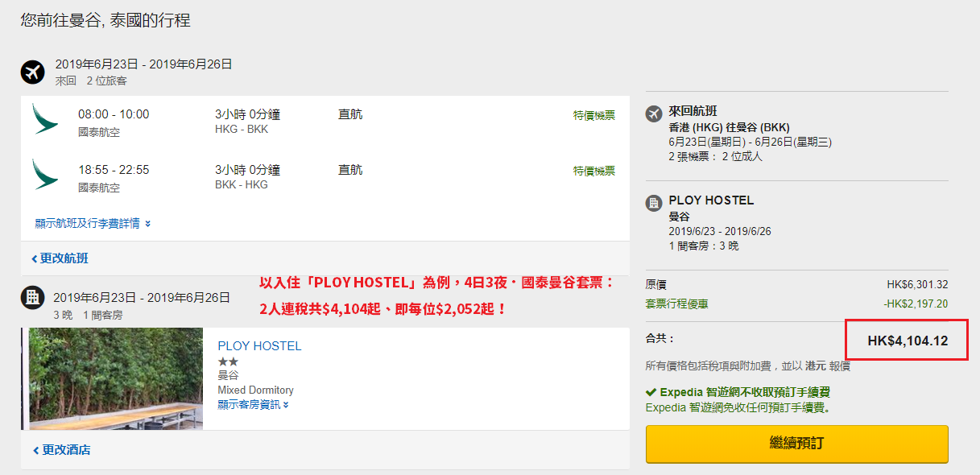Viewport: 980px width, 475px height.
Task: Click the Cathay Pacific logo for 18:55 flight
Action: tap(45, 174)
